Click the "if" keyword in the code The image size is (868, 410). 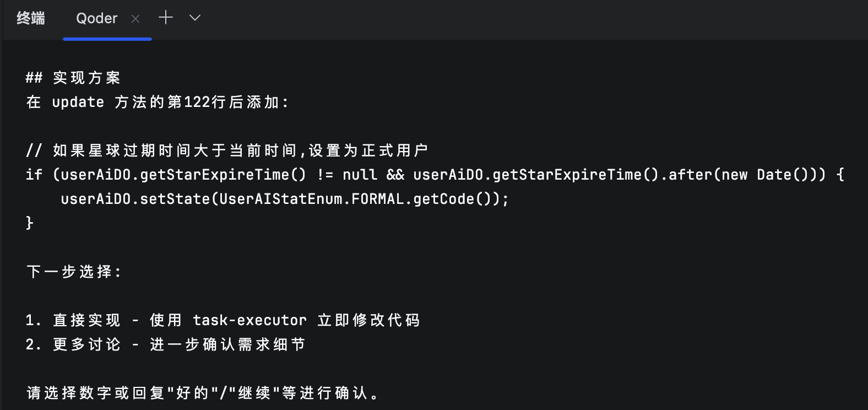(34, 175)
